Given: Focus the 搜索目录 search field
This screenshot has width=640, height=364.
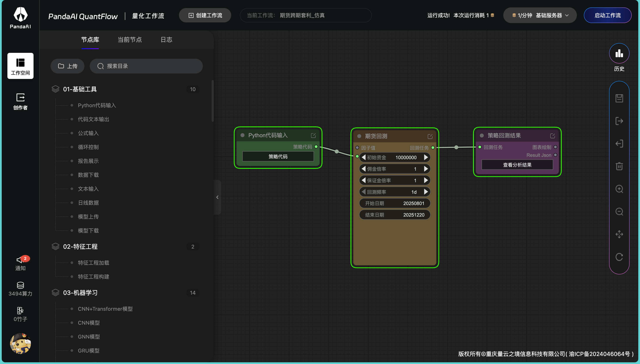Looking at the screenshot, I should (146, 66).
